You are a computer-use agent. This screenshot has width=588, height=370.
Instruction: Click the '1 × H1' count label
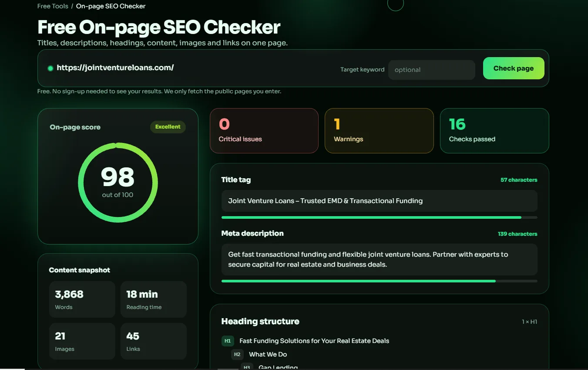(x=530, y=322)
